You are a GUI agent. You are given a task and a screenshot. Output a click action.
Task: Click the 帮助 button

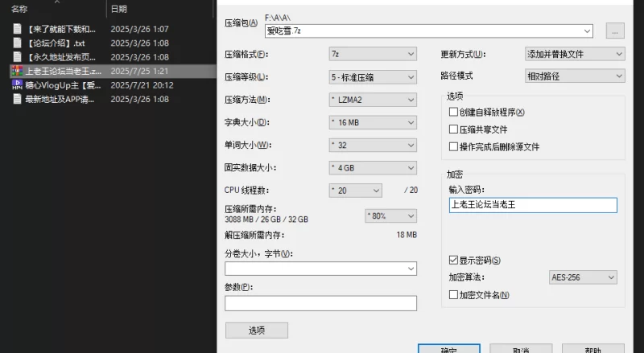[593, 349]
